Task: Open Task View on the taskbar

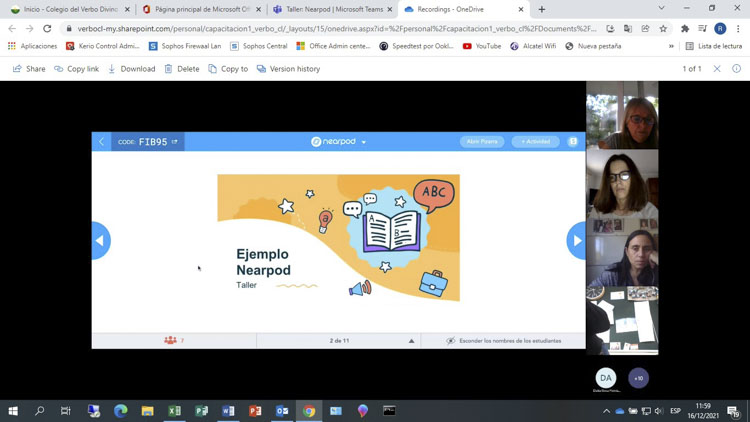Action: [66, 411]
